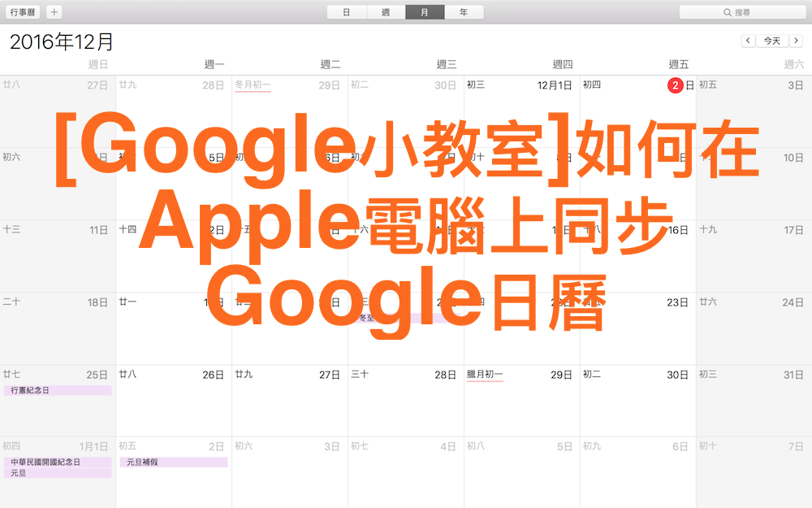Click the 臘月初一 lunar label
This screenshot has width=812, height=508.
(x=485, y=374)
